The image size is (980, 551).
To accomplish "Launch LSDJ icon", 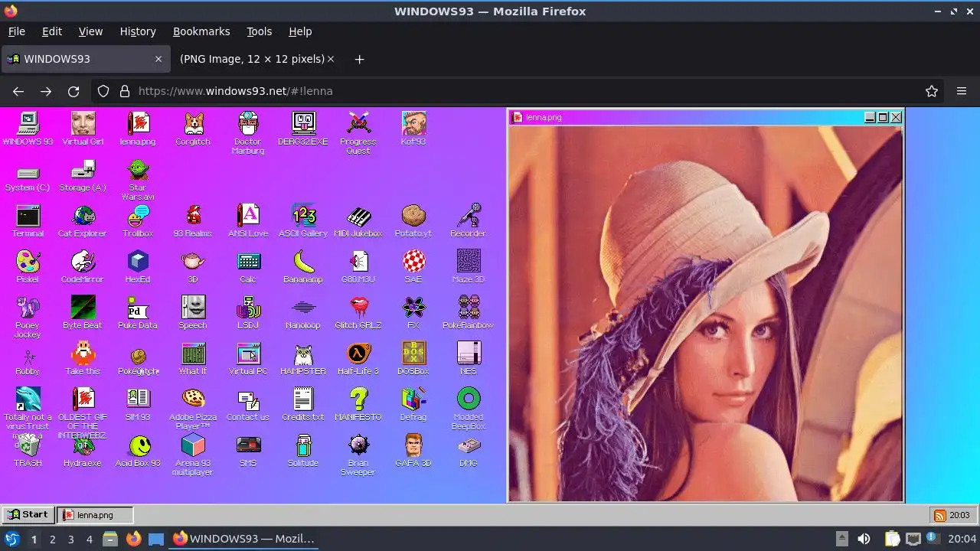I will tap(248, 308).
